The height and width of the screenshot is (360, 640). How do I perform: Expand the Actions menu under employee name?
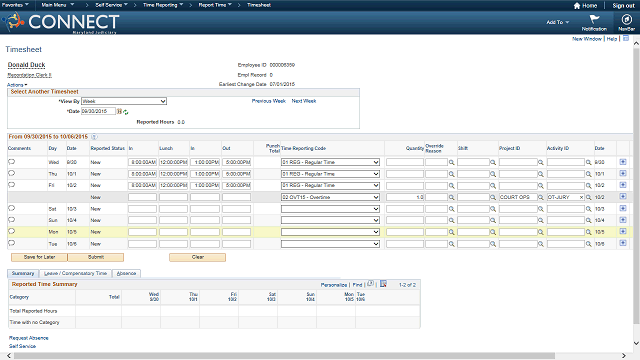pos(17,85)
